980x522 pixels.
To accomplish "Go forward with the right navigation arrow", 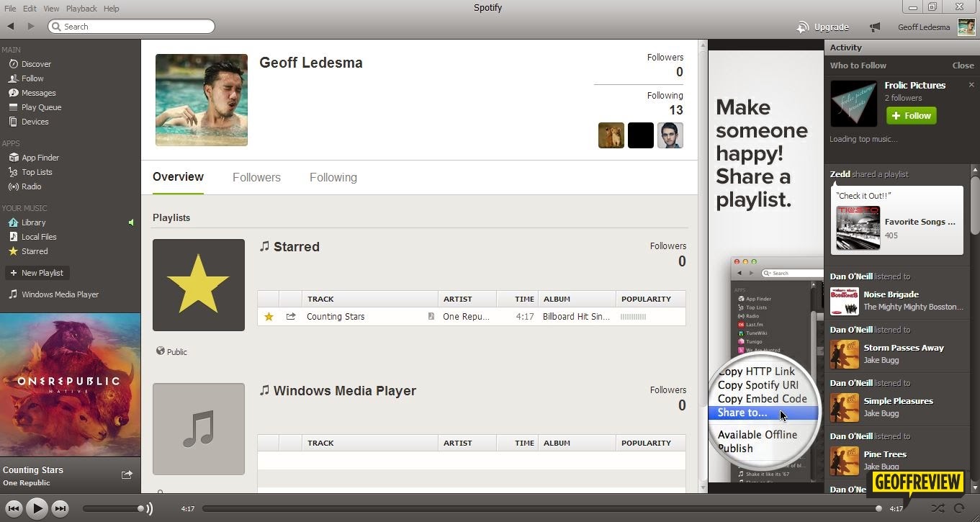I will 31,27.
